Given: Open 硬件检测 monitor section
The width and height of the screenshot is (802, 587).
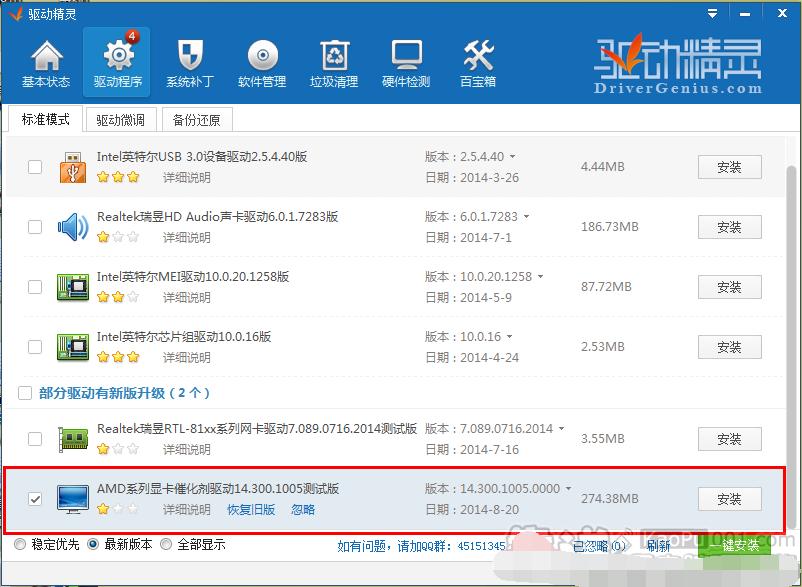Looking at the screenshot, I should point(406,63).
